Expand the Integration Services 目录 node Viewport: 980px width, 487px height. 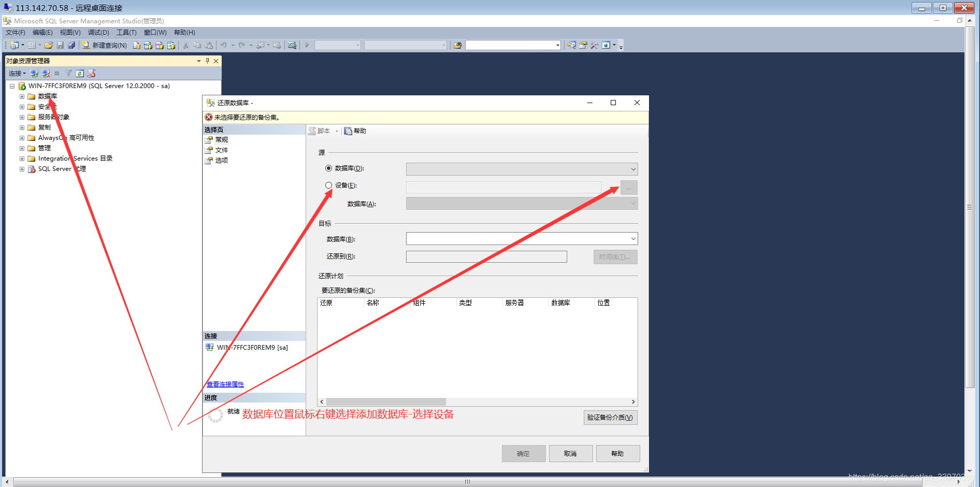pos(22,159)
